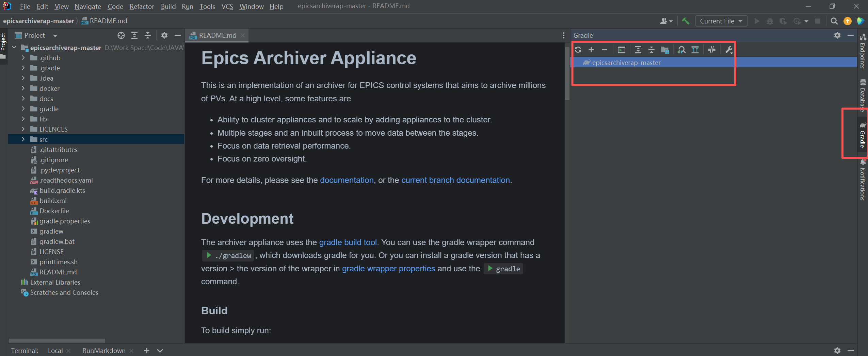Select build.gradle.kts file

(62, 190)
